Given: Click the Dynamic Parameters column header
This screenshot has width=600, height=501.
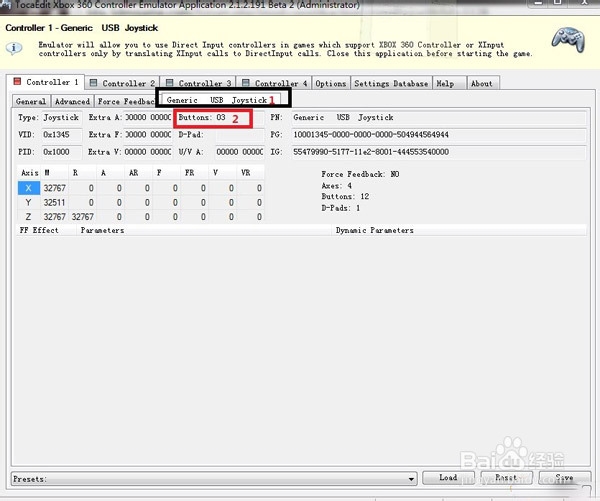Looking at the screenshot, I should [458, 230].
